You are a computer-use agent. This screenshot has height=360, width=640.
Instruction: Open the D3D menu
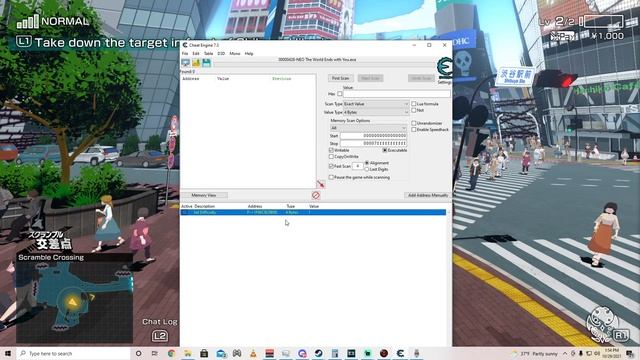(221, 53)
